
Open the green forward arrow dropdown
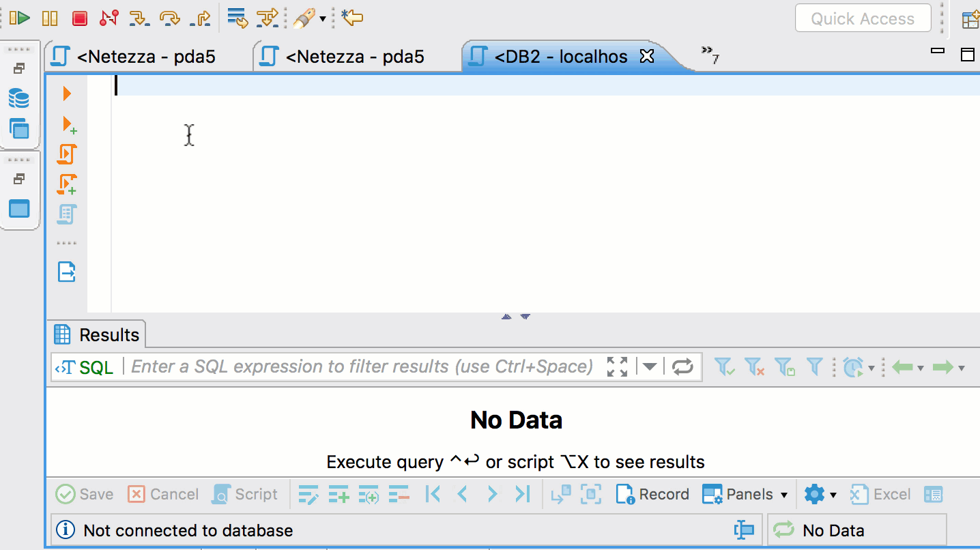point(962,368)
